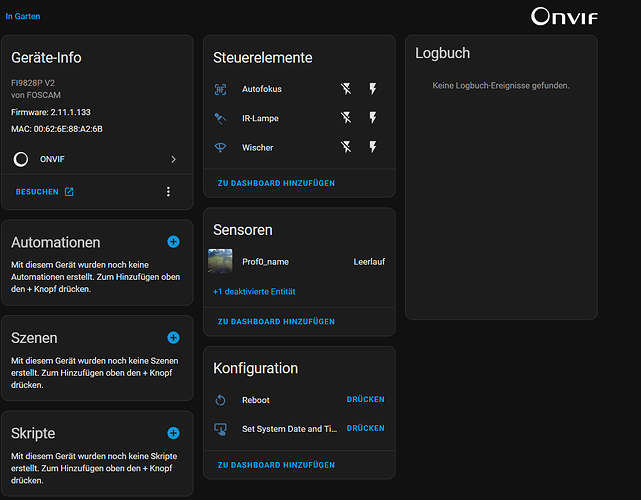Select the Wischer entity label

pos(258,147)
